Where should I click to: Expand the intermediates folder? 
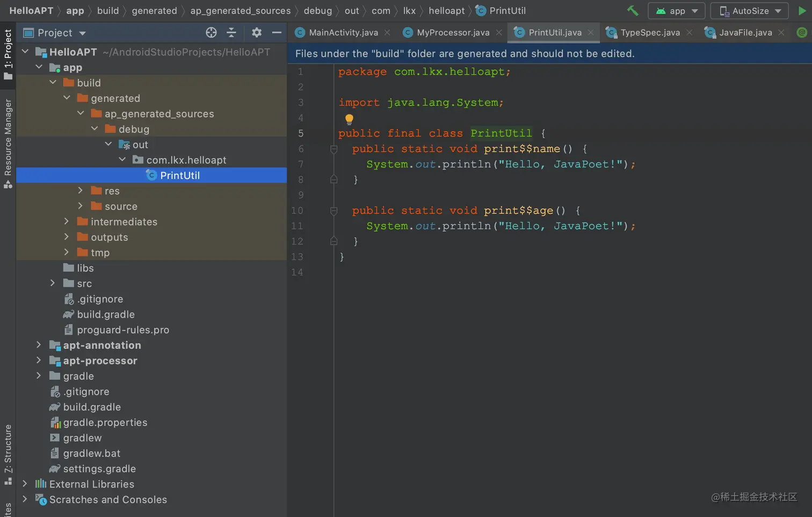(x=67, y=221)
